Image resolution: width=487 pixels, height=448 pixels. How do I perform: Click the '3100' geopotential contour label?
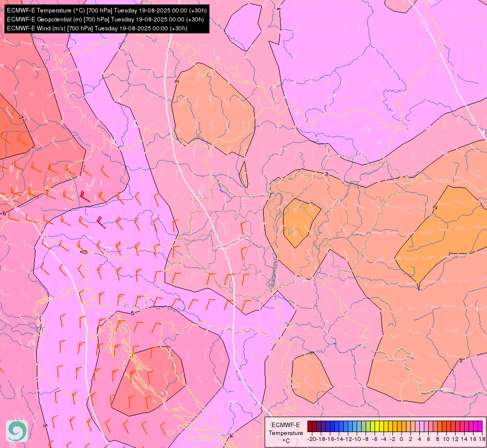point(425,25)
